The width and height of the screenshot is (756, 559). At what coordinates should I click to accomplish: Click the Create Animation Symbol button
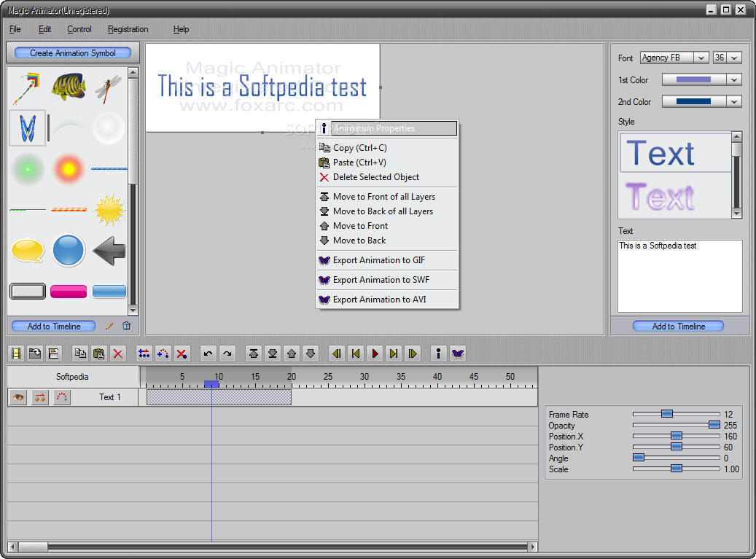click(73, 53)
